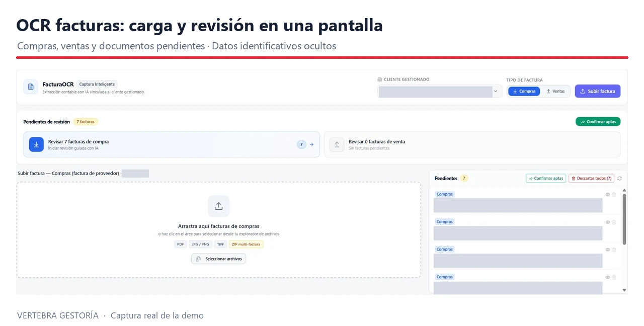Click the yellow 7 badge beside Pendientes heading

coord(464,178)
